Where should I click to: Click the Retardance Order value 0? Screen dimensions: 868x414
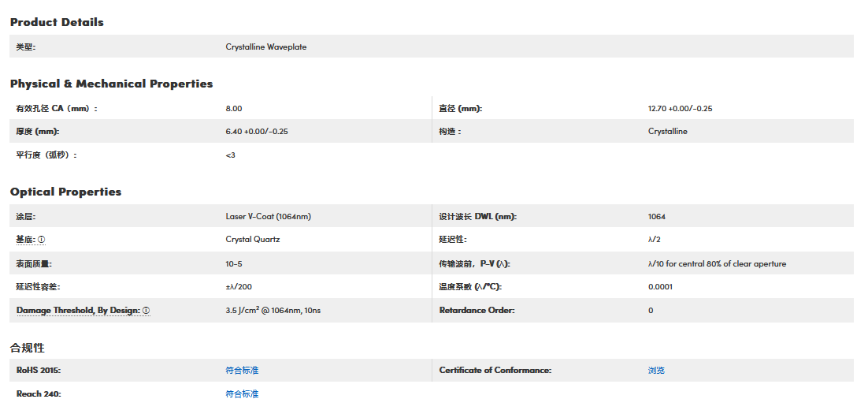(651, 311)
